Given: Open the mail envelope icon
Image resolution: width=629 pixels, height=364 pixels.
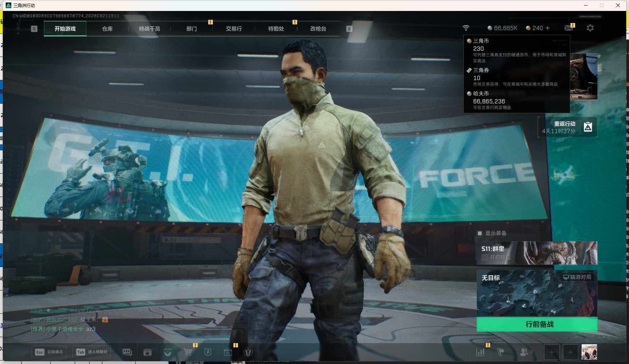Looking at the screenshot, I should (569, 28).
